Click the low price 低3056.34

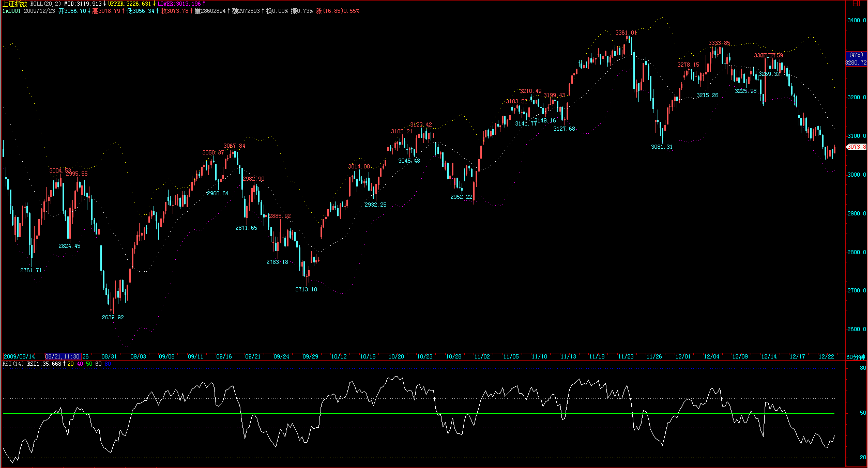tap(140, 11)
